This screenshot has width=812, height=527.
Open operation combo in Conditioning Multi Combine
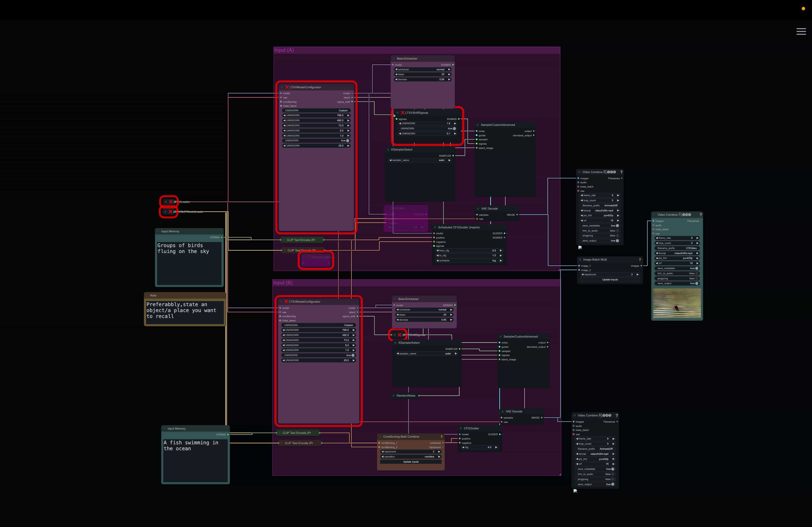tap(411, 457)
